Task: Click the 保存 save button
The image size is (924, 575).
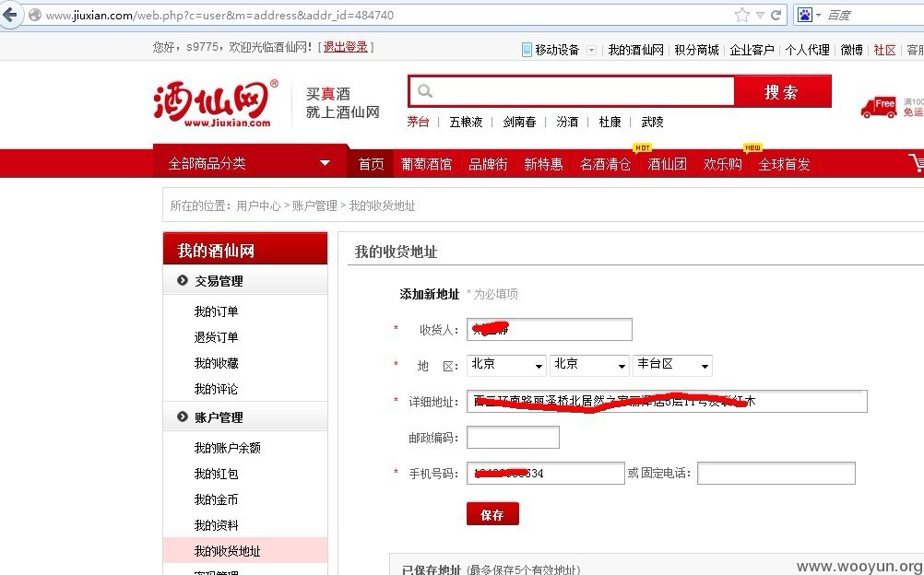Action: click(492, 514)
